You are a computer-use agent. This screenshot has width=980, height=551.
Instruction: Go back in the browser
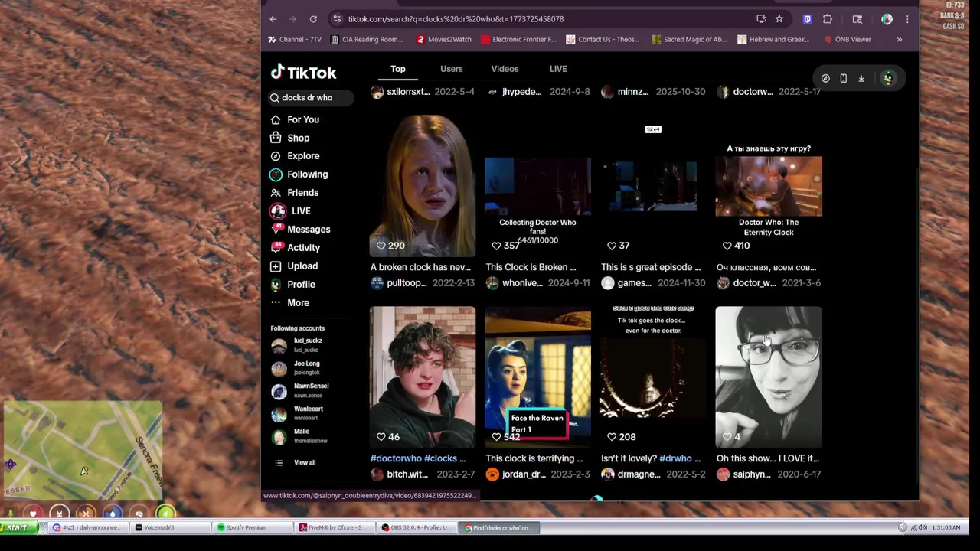(x=273, y=19)
